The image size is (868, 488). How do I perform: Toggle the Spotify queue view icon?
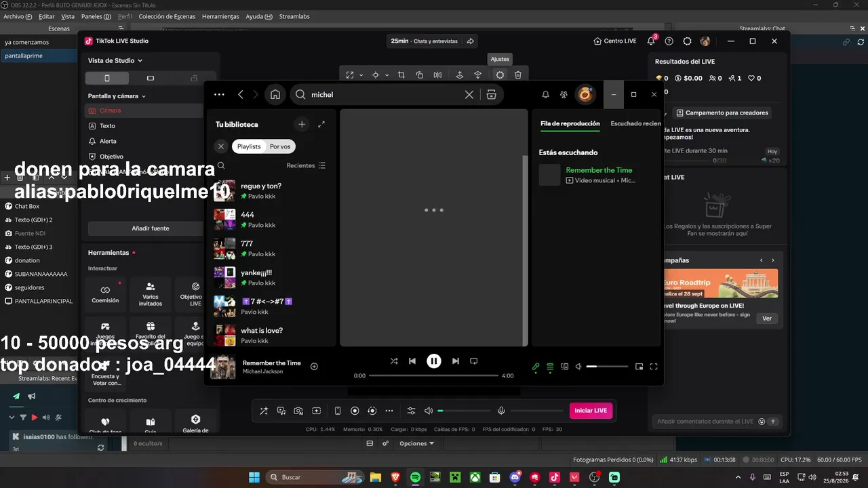pyautogui.click(x=551, y=367)
